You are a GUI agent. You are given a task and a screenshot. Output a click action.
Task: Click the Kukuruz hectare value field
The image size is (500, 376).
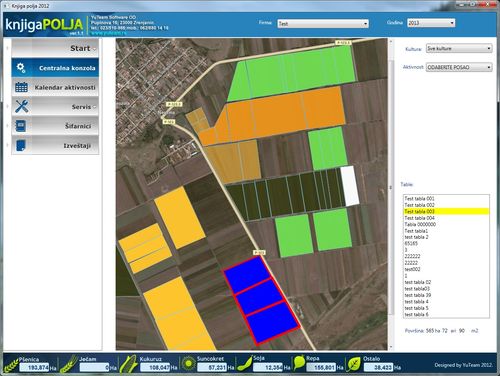pos(155,368)
